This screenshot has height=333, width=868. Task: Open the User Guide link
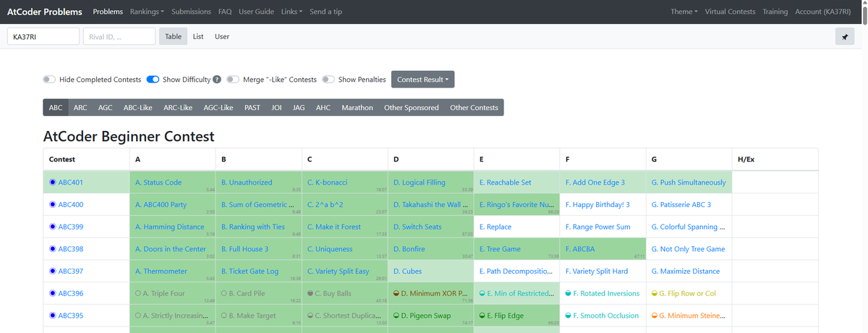[x=256, y=12]
